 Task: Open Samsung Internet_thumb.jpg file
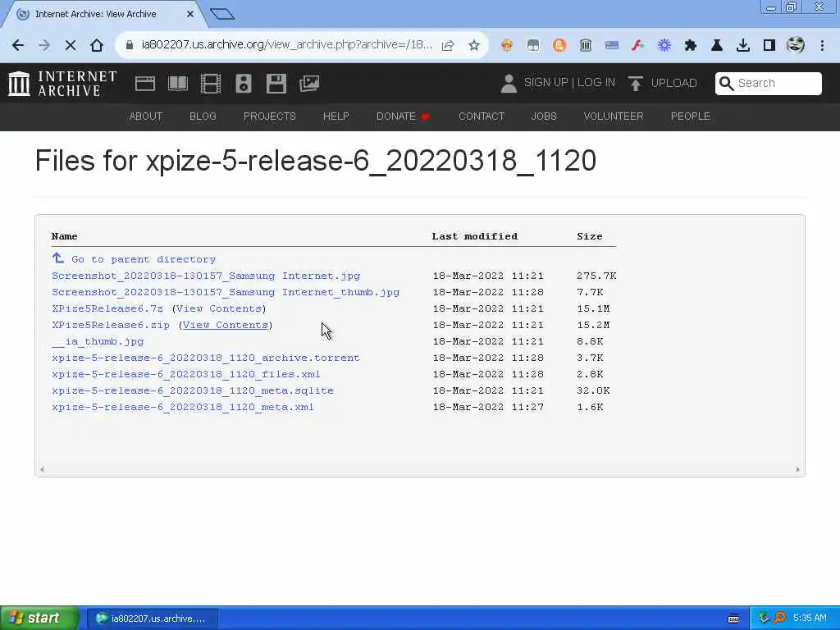click(x=226, y=293)
